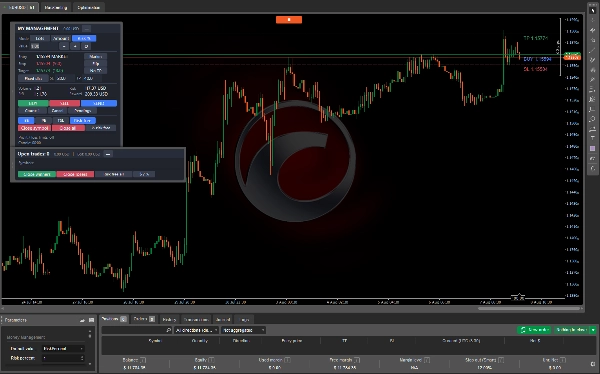Open the Default mode dropdown in Parameters

coord(63,349)
